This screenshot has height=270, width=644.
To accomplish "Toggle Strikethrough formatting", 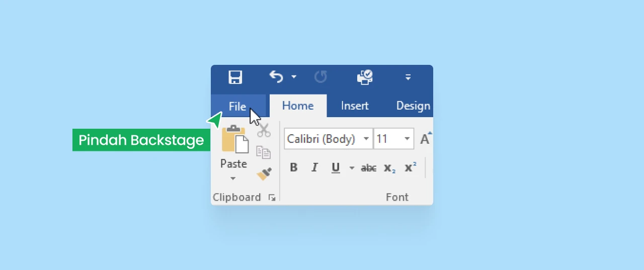I will (369, 168).
